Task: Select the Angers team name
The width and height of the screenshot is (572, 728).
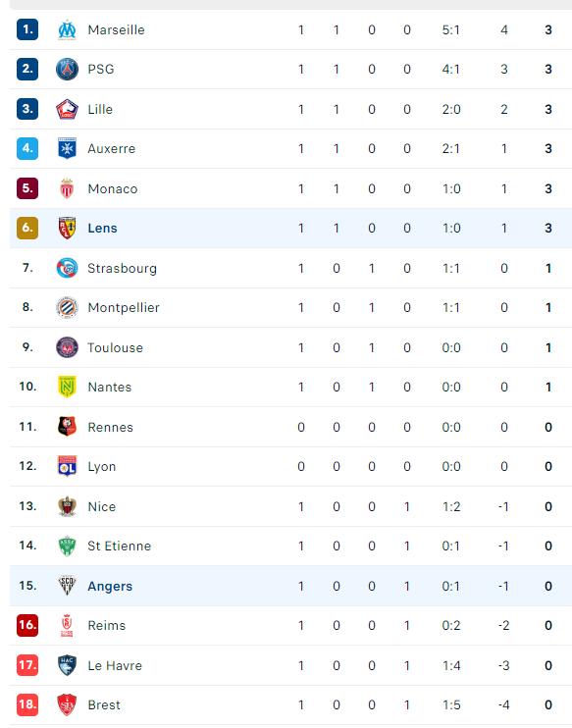Action: pyautogui.click(x=110, y=586)
